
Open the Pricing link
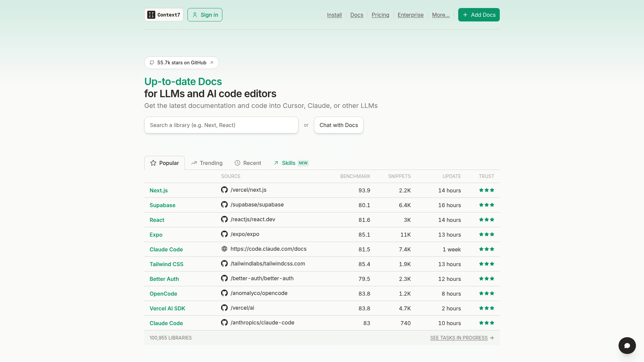(x=380, y=15)
